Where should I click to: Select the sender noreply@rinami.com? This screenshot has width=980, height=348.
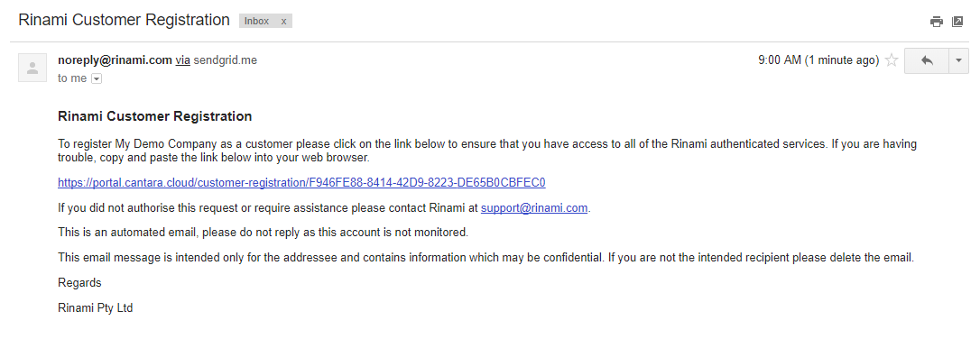coord(115,60)
